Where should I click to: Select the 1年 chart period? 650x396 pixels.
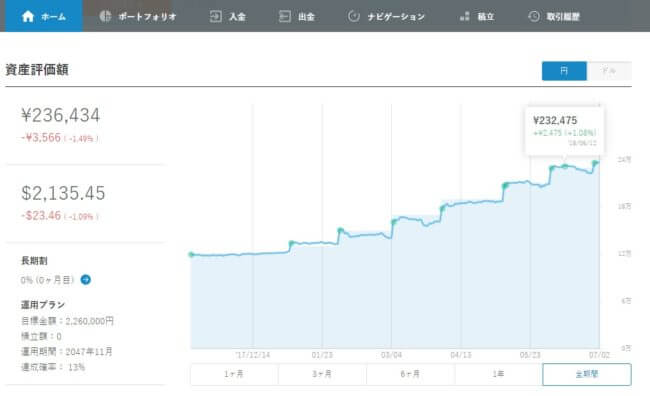pos(498,374)
